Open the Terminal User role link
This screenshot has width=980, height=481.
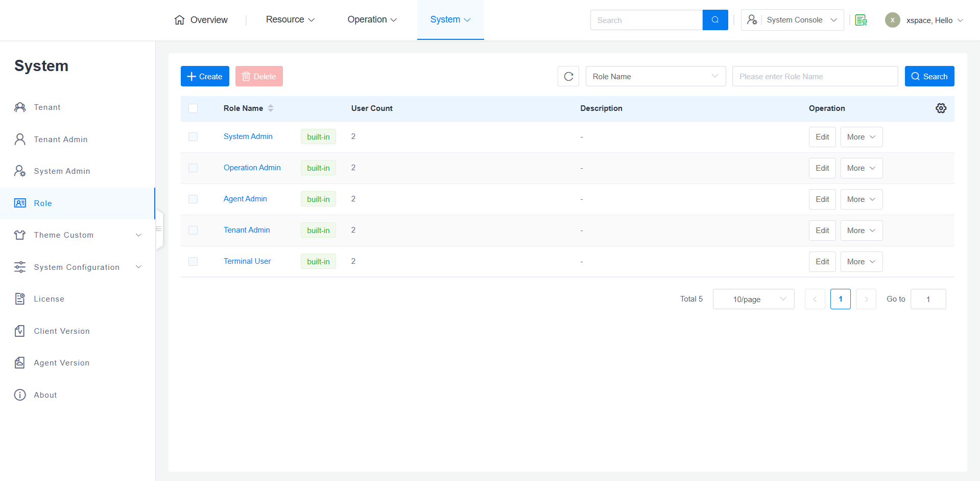tap(247, 261)
